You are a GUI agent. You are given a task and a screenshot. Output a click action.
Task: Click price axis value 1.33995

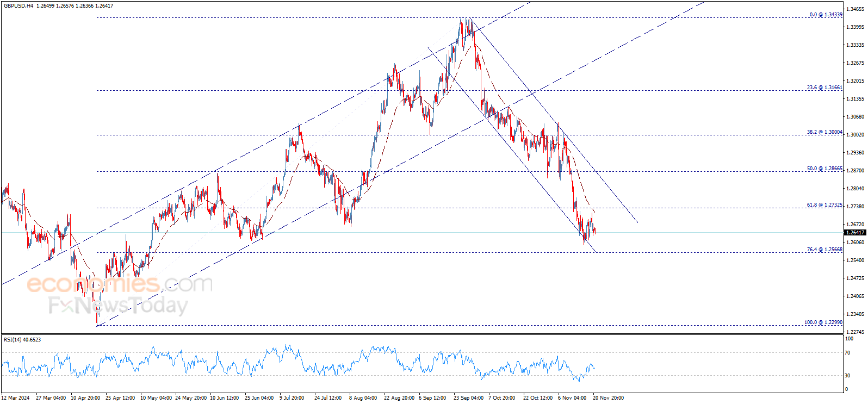(855, 27)
